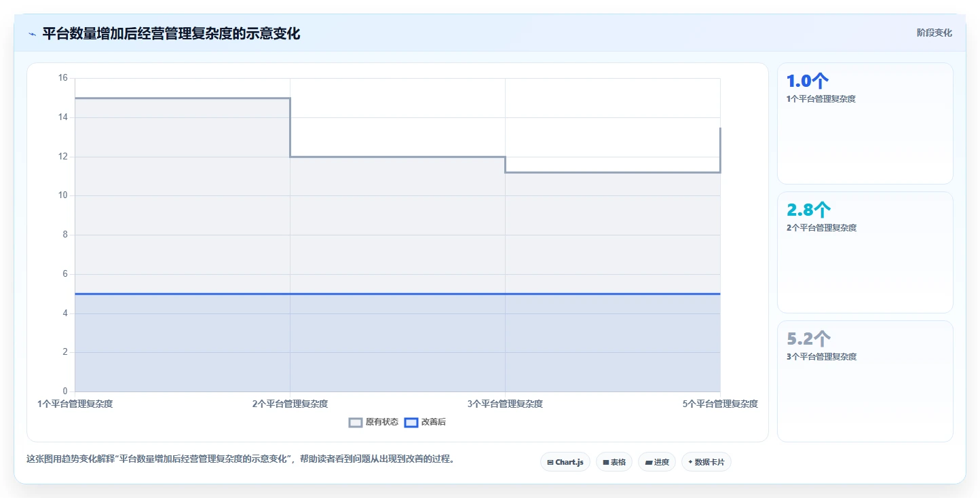Click the 表格 tag button
Screen dimensions: 980x498
614,462
